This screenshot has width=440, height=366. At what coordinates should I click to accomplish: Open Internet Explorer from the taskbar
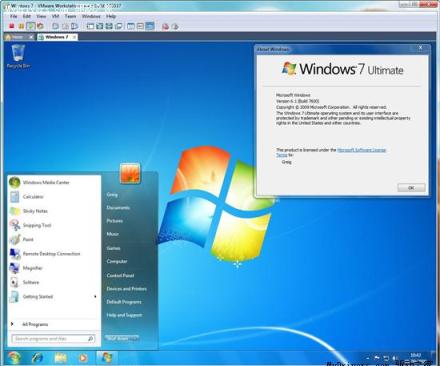coord(37,358)
